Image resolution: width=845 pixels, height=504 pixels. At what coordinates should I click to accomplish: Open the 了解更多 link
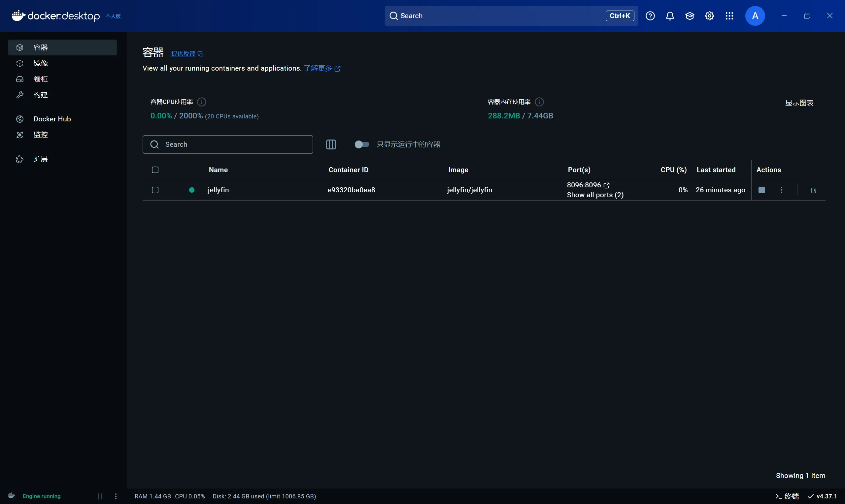[318, 68]
